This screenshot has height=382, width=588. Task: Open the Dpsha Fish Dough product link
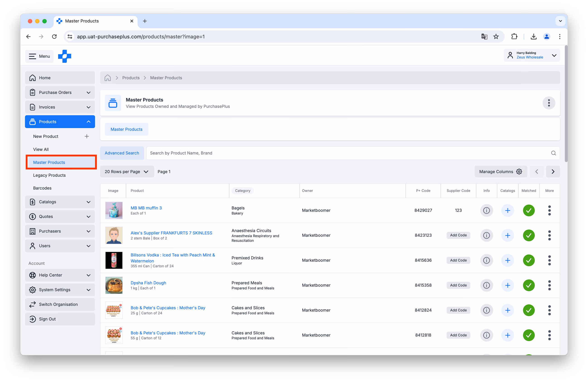(148, 283)
